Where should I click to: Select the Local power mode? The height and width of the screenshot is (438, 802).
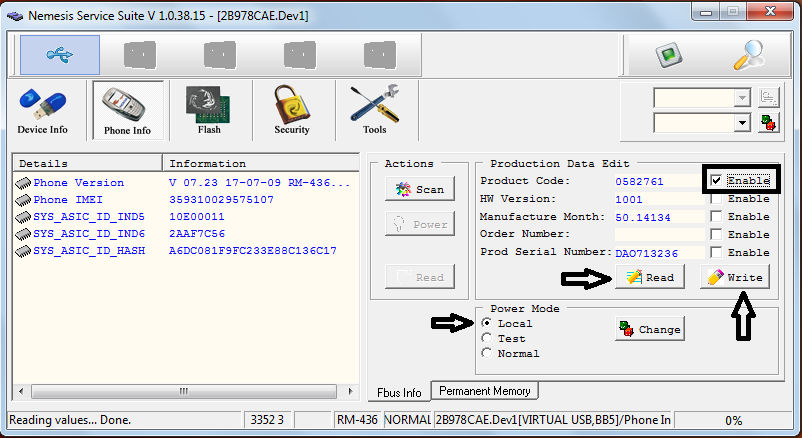[x=487, y=323]
